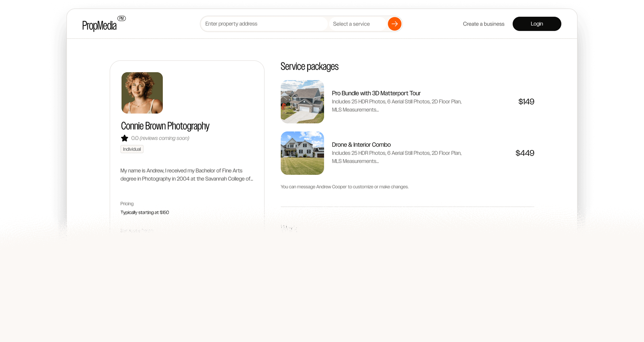This screenshot has width=644, height=342.
Task: Open the Drone & Interior Combo thumbnail
Action: click(302, 153)
